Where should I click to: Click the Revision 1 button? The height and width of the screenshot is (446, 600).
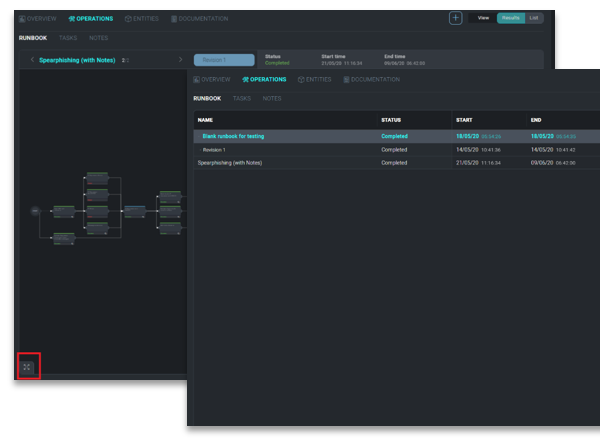click(x=224, y=60)
